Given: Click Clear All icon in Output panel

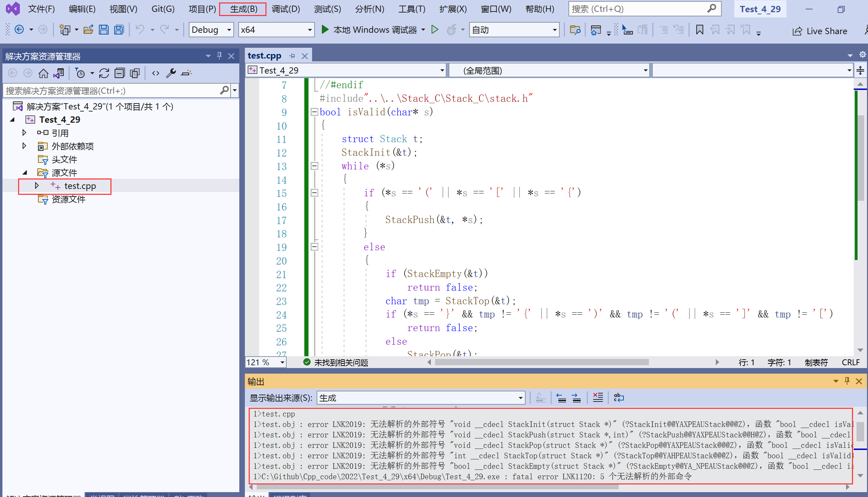Looking at the screenshot, I should point(598,398).
